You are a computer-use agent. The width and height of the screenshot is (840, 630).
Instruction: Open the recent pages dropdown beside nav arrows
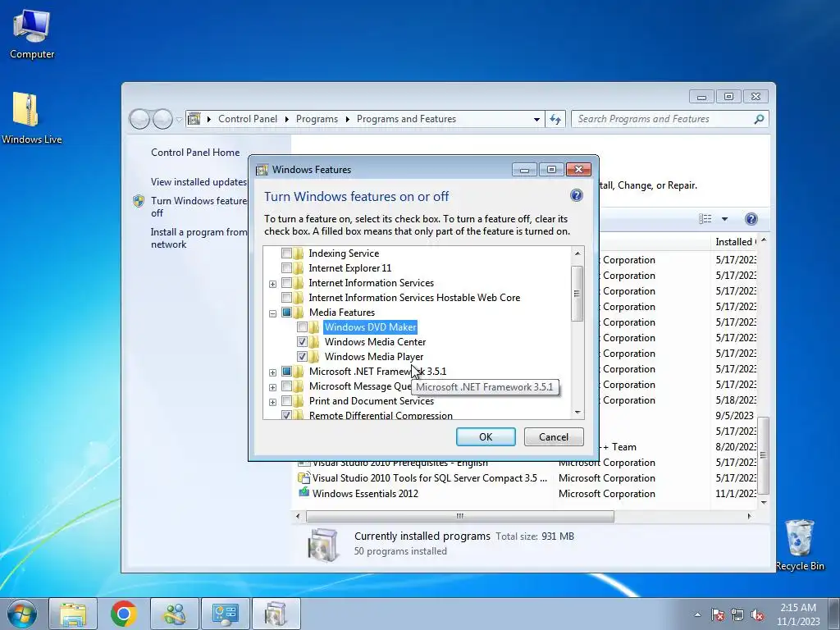[179, 120]
